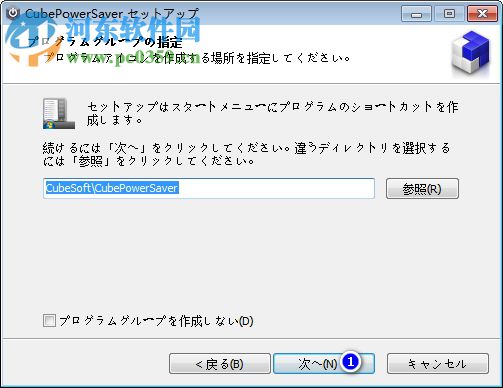Click the 次へ(N) next button
This screenshot has width=503, height=388.
tap(324, 364)
